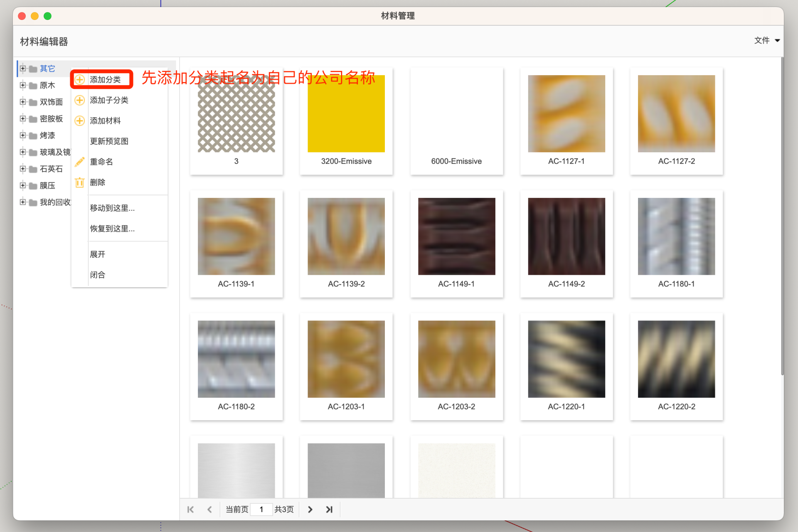This screenshot has width=798, height=532.
Task: Select the white 6000-Emissive material
Action: tap(456, 121)
